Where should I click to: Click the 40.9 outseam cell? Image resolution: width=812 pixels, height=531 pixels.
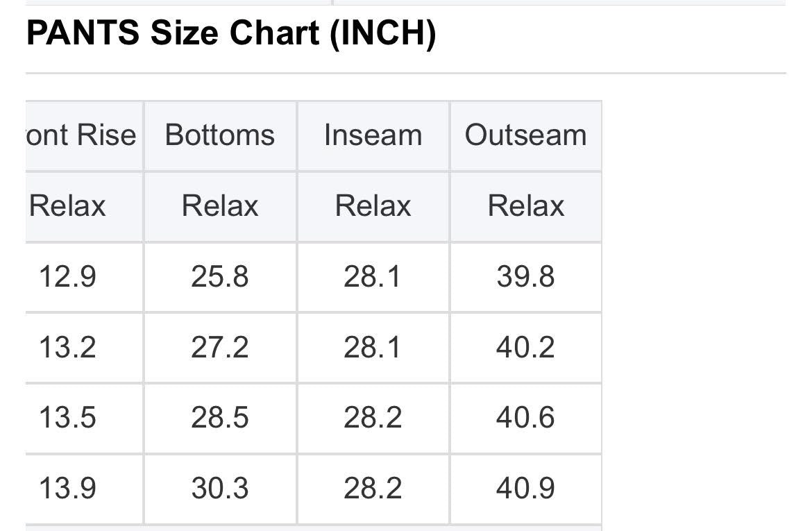coord(525,489)
